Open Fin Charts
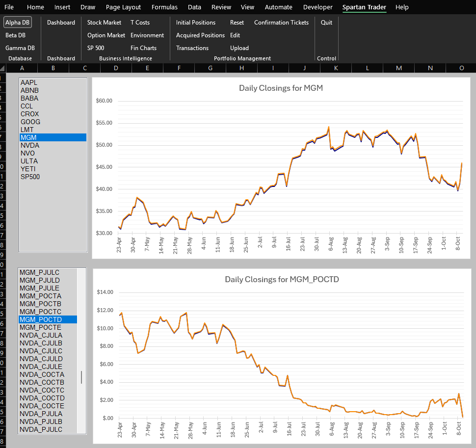The height and width of the screenshot is (448, 476). pos(144,48)
